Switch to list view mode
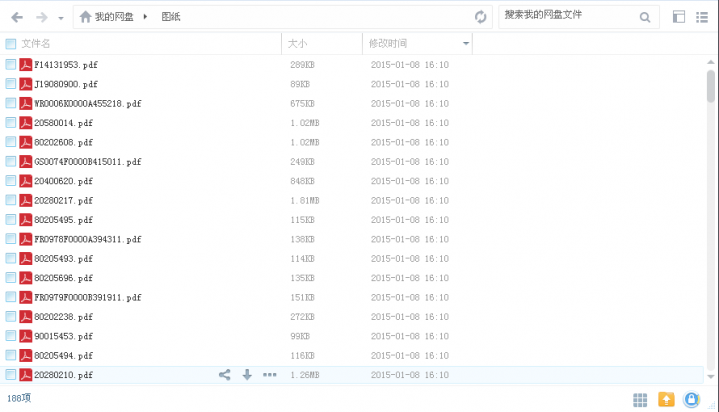Image resolution: width=719 pixels, height=412 pixels. (702, 17)
